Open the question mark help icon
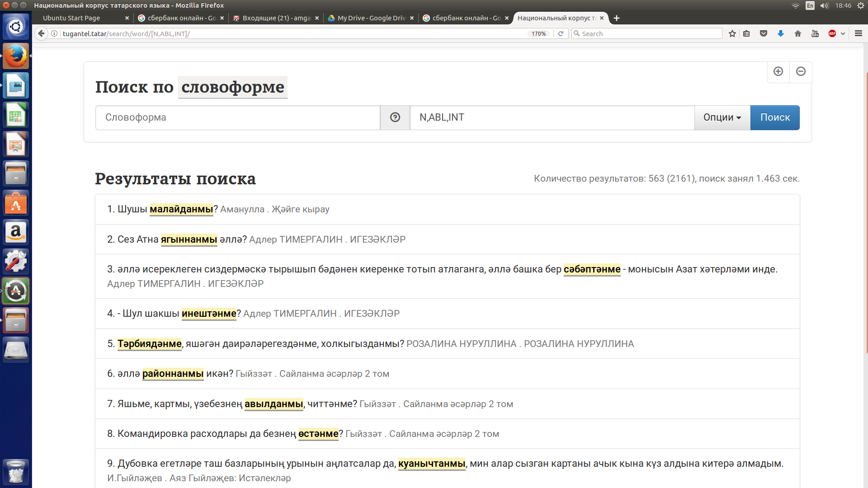Viewport: 868px width, 488px height. pos(395,117)
